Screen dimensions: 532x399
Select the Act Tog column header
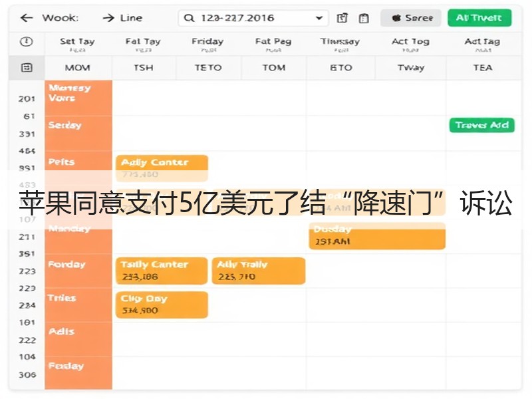[410, 44]
